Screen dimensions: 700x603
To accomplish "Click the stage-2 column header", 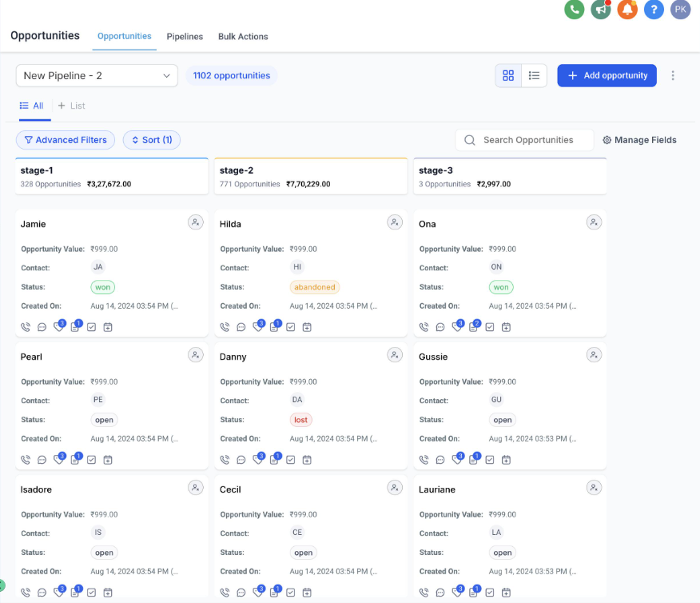I will click(x=311, y=177).
